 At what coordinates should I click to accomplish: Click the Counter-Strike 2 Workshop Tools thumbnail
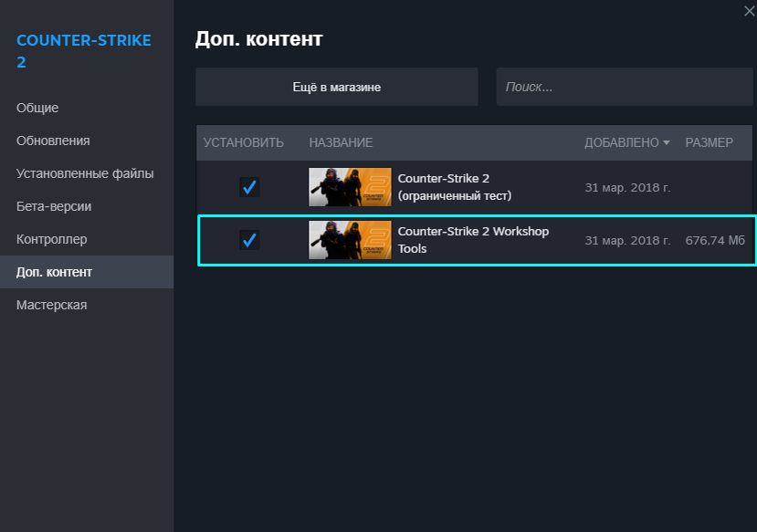pyautogui.click(x=350, y=240)
